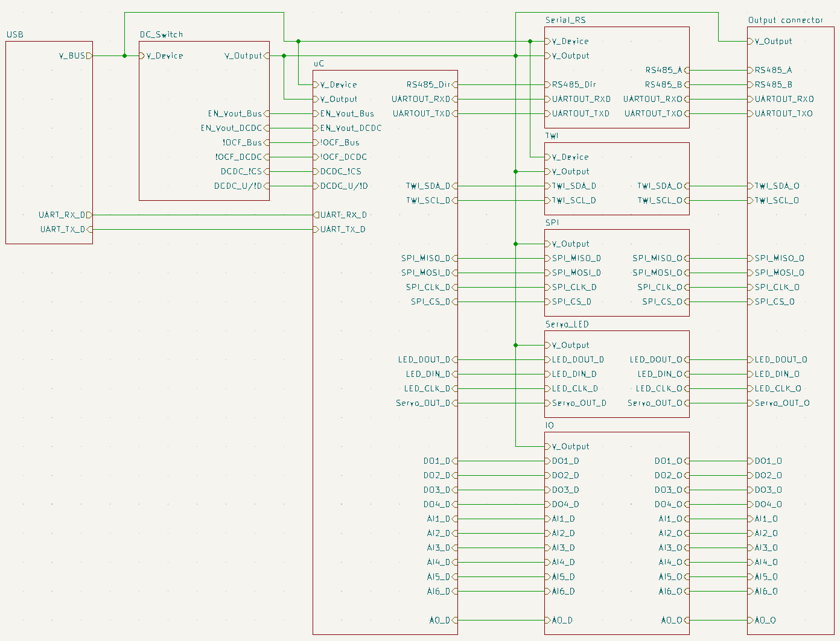Select RS485_A pin in Serial_RS sheet
Viewport: 840px width, 641px height.
click(x=667, y=70)
